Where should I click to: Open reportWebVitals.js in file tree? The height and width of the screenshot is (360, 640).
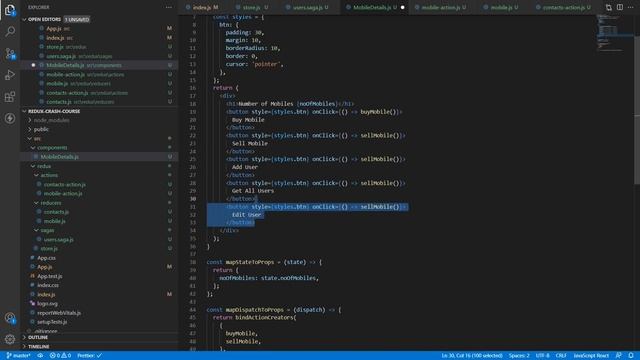(99, 313)
